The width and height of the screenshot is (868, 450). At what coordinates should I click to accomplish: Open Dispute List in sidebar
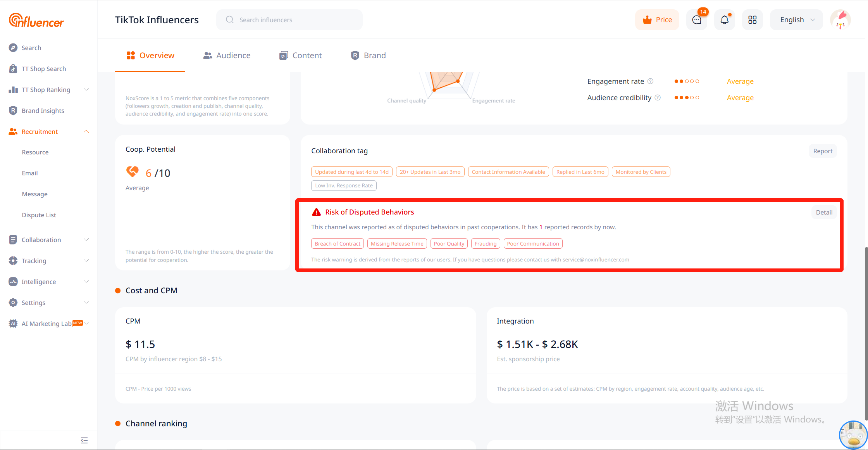[x=39, y=215]
